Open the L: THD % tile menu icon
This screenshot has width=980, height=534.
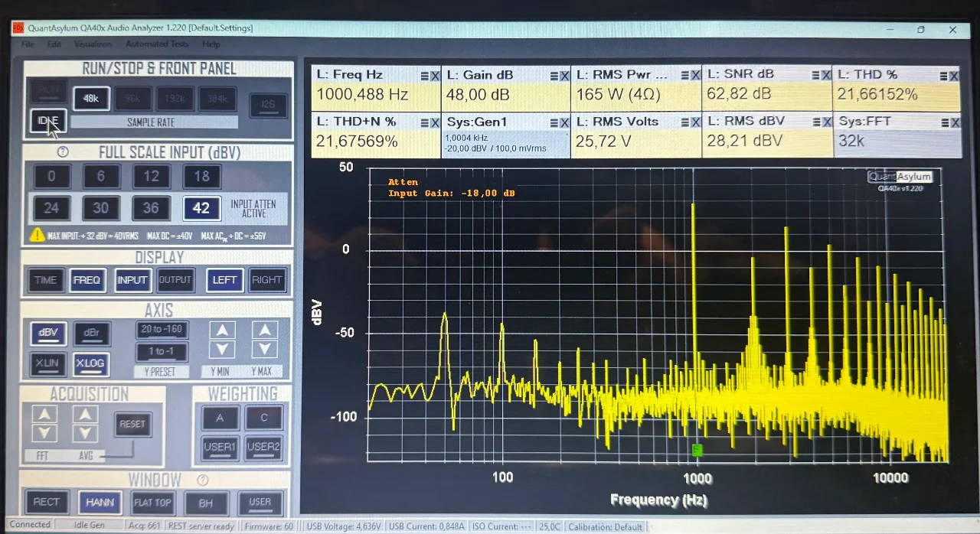point(943,76)
